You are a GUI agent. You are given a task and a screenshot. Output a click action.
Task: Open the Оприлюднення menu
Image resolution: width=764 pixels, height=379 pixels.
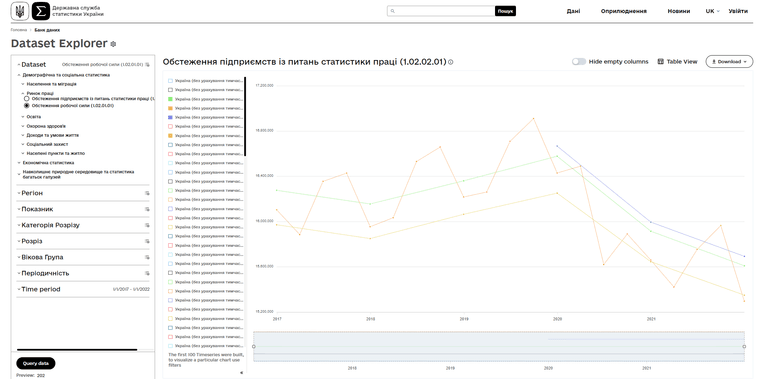pos(624,11)
